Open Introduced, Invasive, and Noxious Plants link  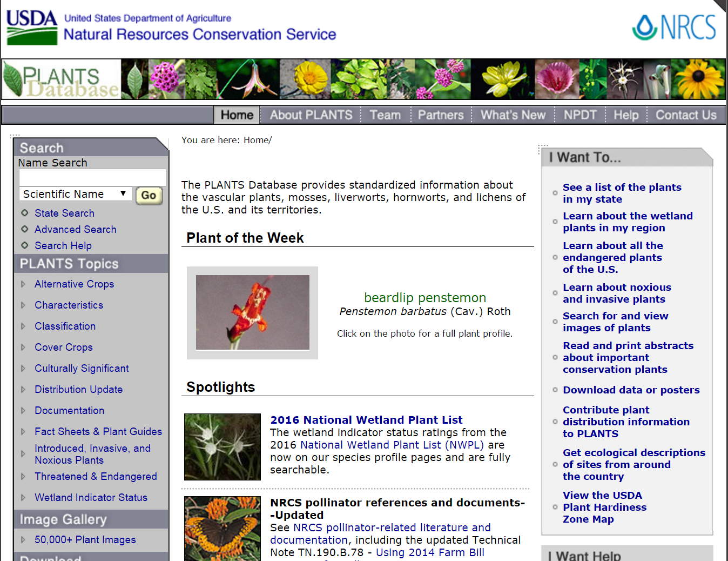(92, 455)
